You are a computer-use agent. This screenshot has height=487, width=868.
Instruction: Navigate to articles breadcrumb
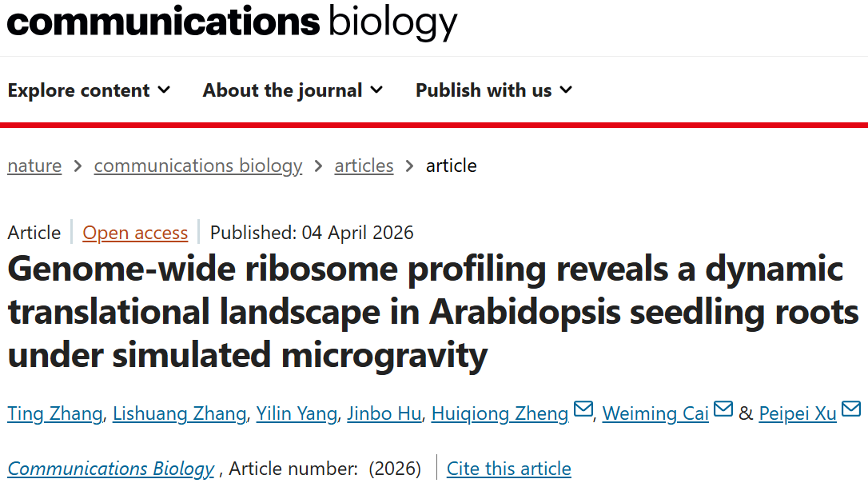coord(364,166)
